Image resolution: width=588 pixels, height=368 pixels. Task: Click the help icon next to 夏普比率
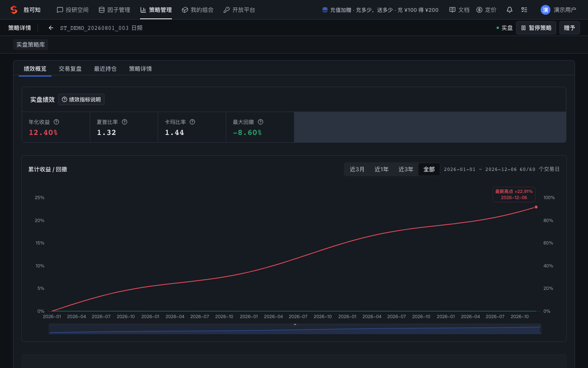click(x=125, y=122)
